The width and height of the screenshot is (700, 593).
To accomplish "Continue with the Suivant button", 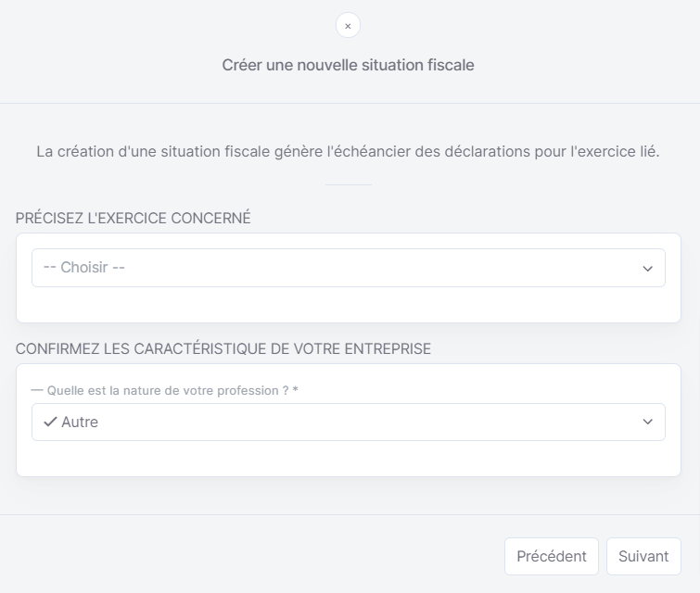I will 643,557.
